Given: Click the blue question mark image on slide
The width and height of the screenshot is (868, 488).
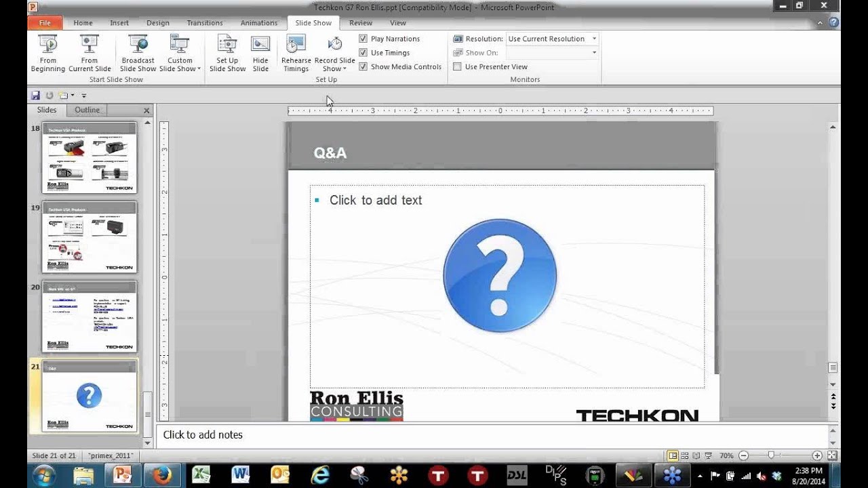Looking at the screenshot, I should coord(500,275).
